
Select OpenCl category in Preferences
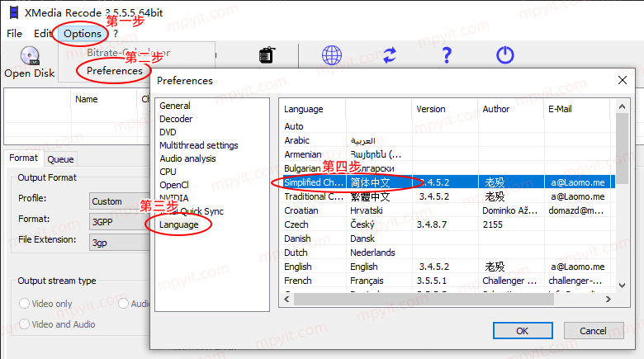tap(174, 185)
